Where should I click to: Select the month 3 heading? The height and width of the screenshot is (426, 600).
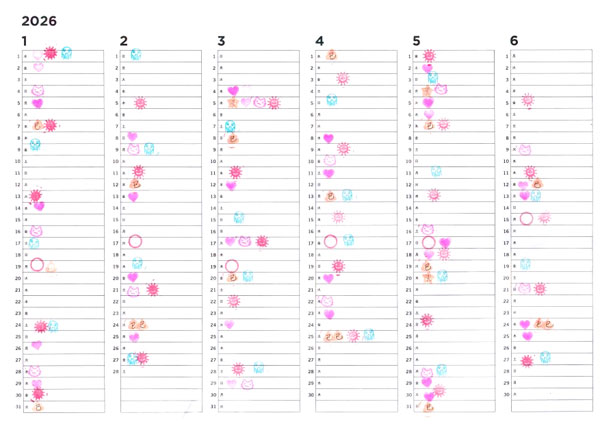[x=221, y=41]
